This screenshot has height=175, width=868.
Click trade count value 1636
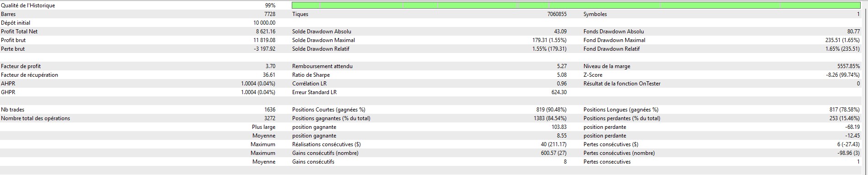pos(270,110)
